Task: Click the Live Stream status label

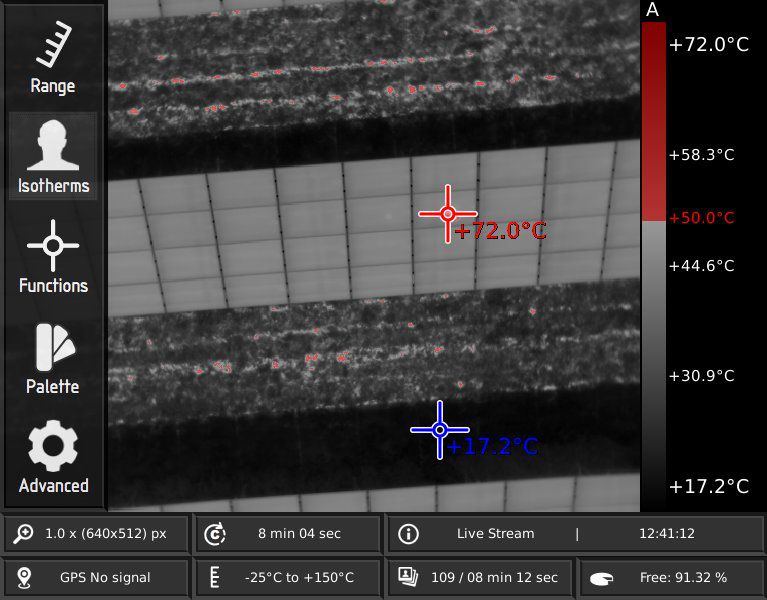Action: click(x=495, y=533)
